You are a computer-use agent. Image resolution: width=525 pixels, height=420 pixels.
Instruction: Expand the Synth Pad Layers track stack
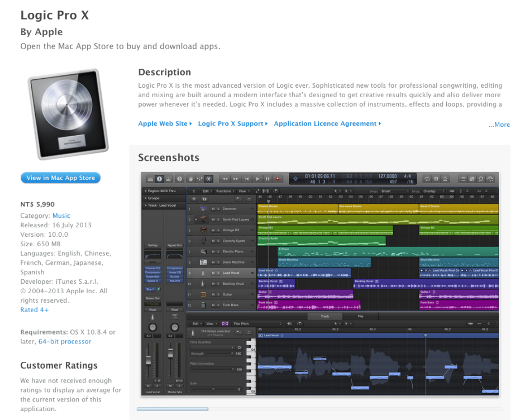pyautogui.click(x=196, y=219)
